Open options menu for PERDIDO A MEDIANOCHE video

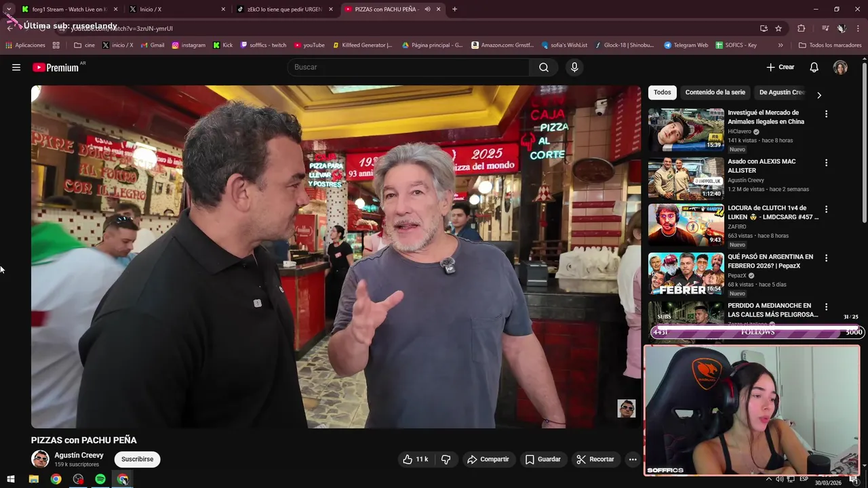[x=826, y=307]
